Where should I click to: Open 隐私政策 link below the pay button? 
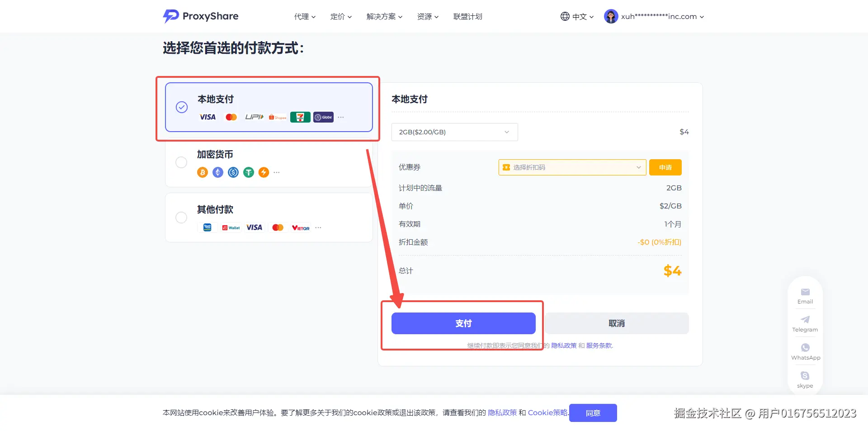[x=564, y=346]
